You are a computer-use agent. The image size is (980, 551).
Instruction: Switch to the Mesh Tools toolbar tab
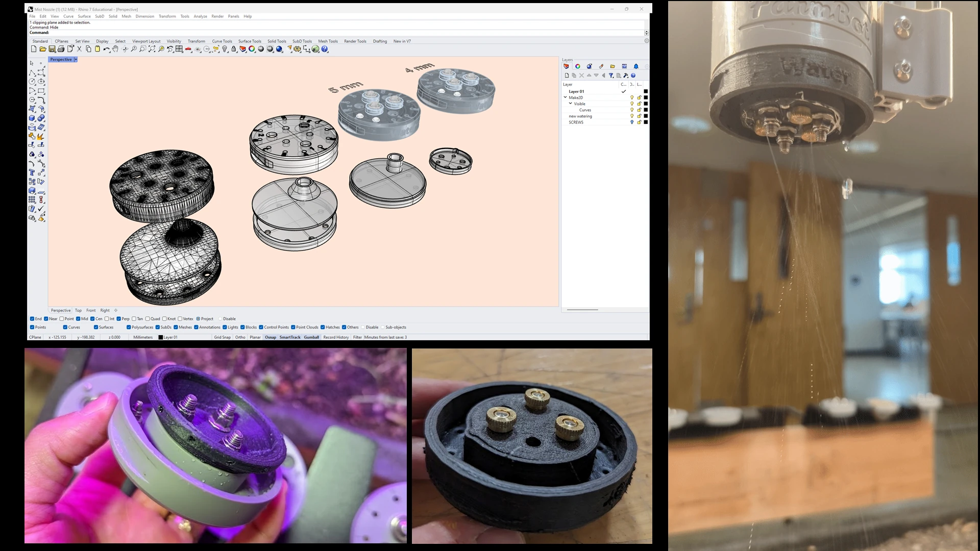click(x=328, y=41)
